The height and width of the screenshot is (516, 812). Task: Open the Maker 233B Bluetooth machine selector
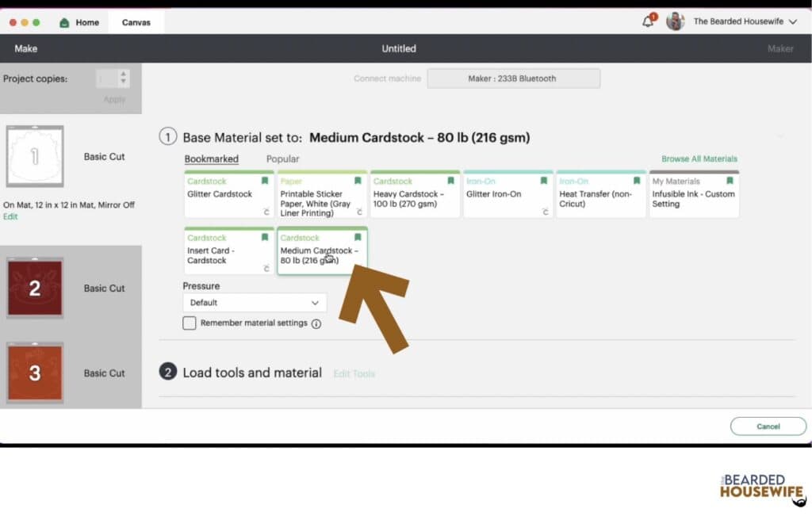coord(513,78)
